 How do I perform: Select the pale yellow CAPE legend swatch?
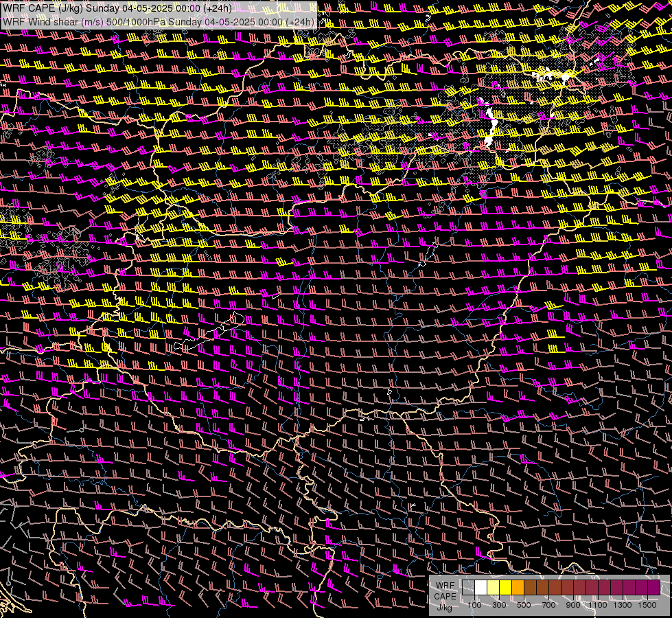(494, 588)
